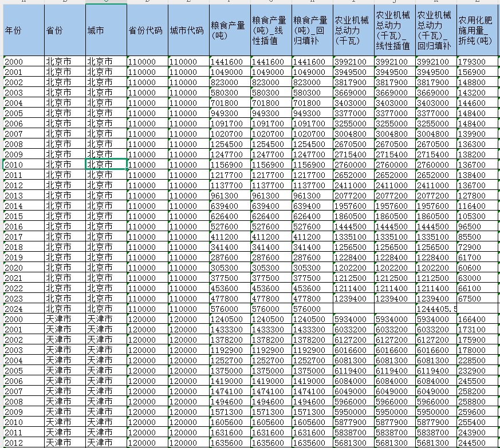
Task: Select the year 2024 cell for 北京市
Action: click(23, 308)
